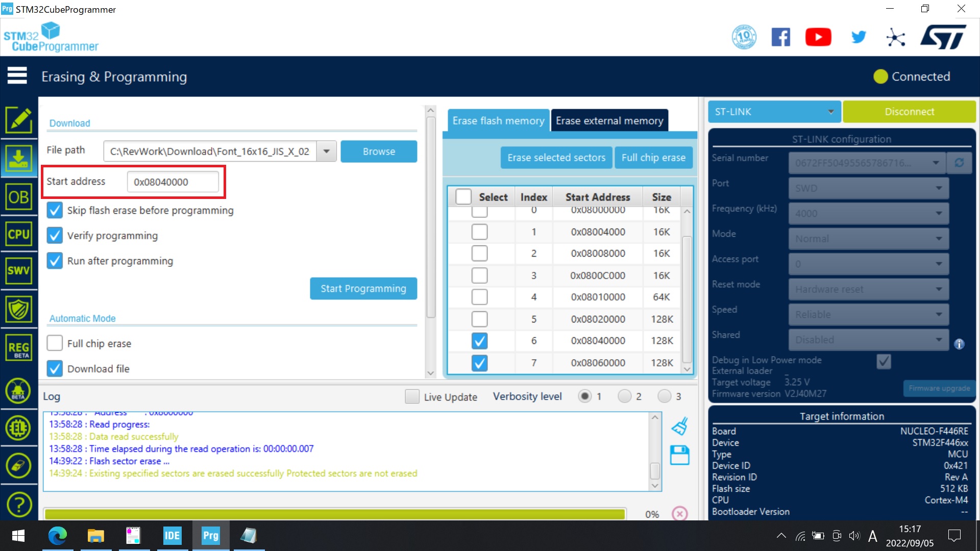Click the Firmware upgrade button
The image size is (980, 551).
pyautogui.click(x=939, y=388)
